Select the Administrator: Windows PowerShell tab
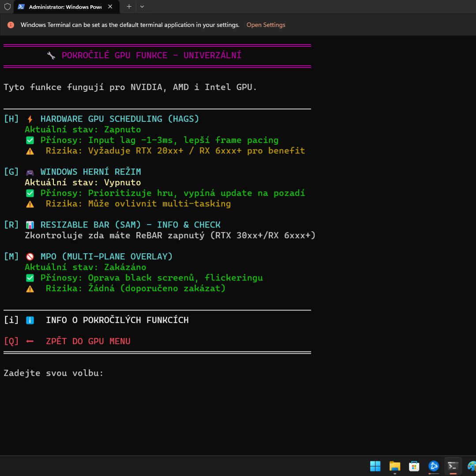Viewport: 476px width, 476px height. [x=64, y=7]
